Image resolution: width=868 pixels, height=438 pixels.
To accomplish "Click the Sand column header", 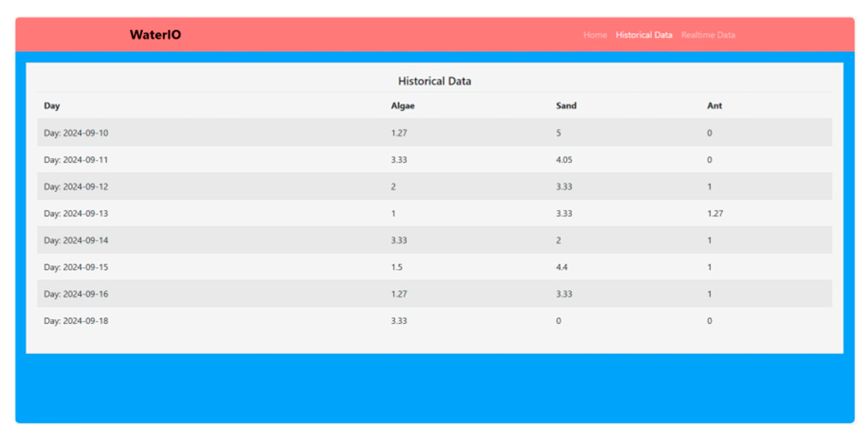I will (566, 106).
